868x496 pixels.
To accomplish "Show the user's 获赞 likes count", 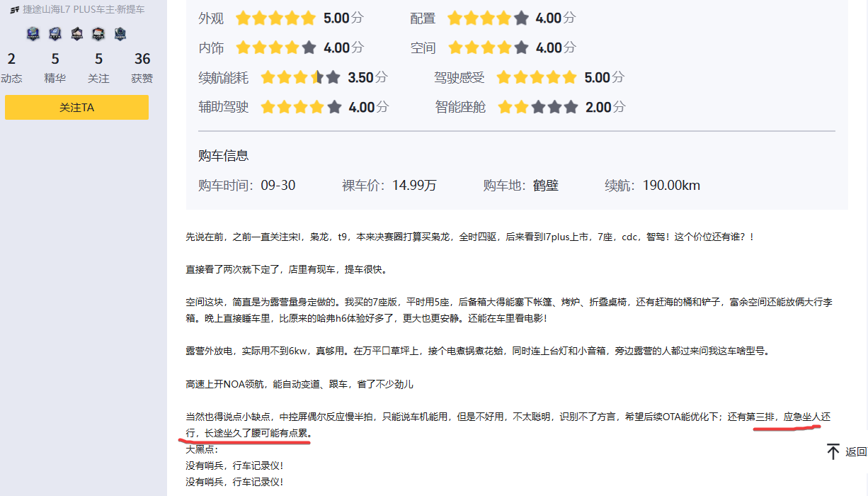I will (142, 67).
